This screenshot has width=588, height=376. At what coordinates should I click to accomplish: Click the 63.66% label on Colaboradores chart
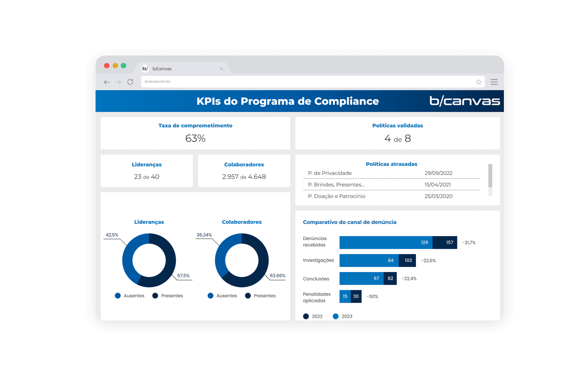(277, 276)
